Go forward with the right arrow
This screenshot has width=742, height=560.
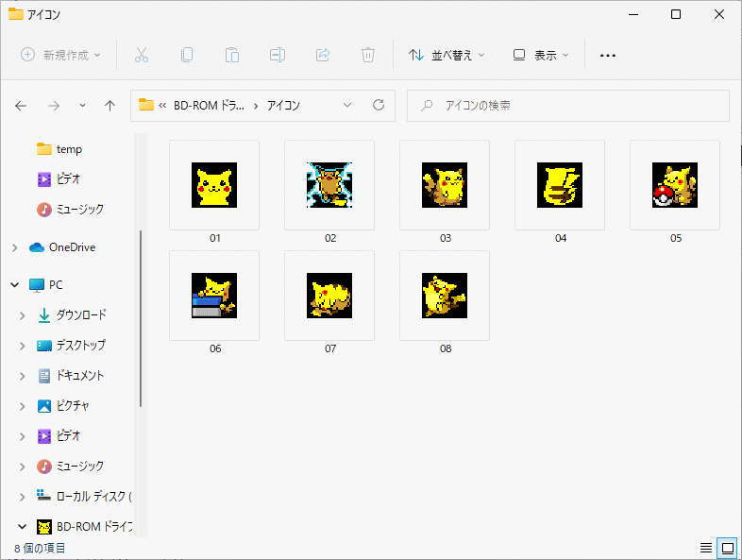coord(54,106)
